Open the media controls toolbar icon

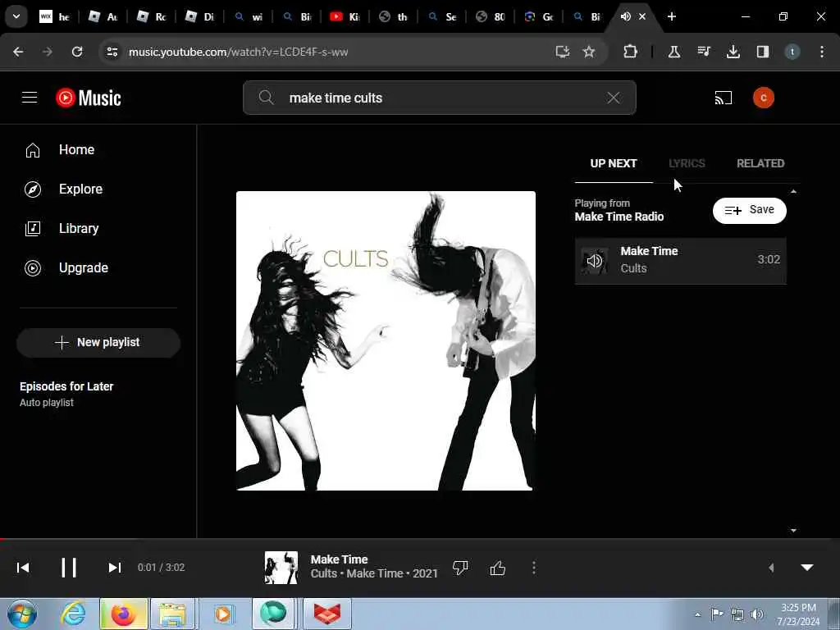click(x=704, y=52)
